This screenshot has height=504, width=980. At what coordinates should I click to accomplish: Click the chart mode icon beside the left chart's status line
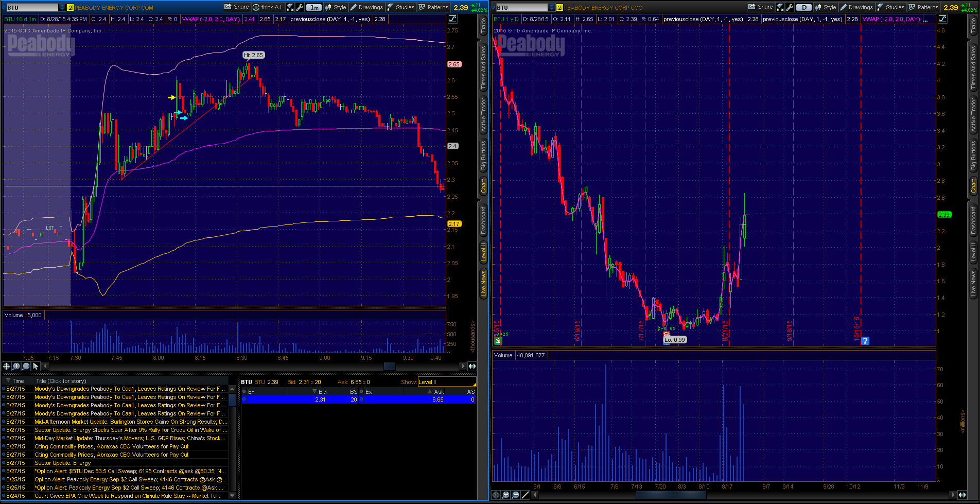pos(452,19)
